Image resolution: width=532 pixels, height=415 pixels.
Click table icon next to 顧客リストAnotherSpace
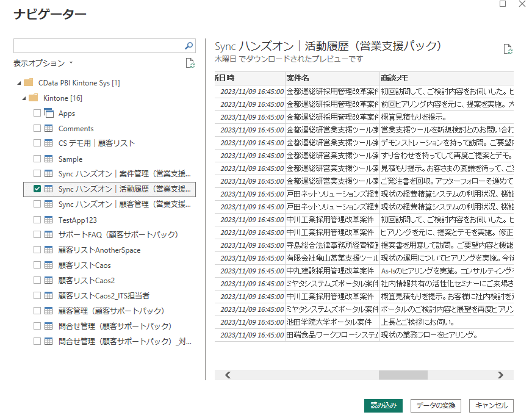[x=49, y=250]
